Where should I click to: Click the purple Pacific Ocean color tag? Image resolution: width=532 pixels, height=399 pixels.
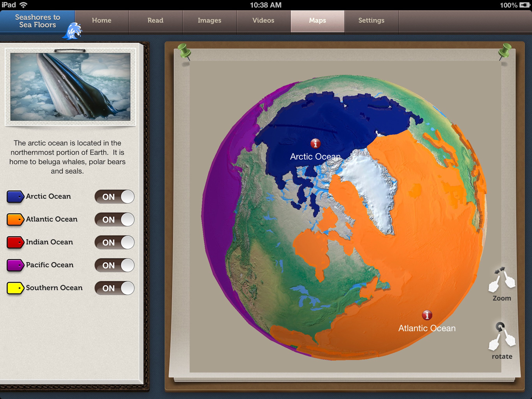(15, 265)
